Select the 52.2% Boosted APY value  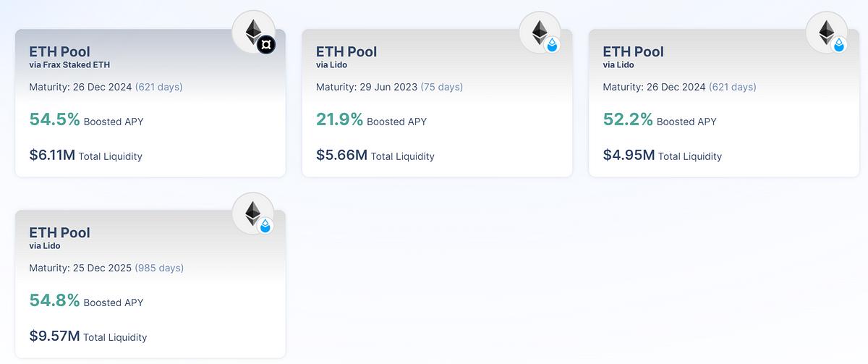(628, 119)
